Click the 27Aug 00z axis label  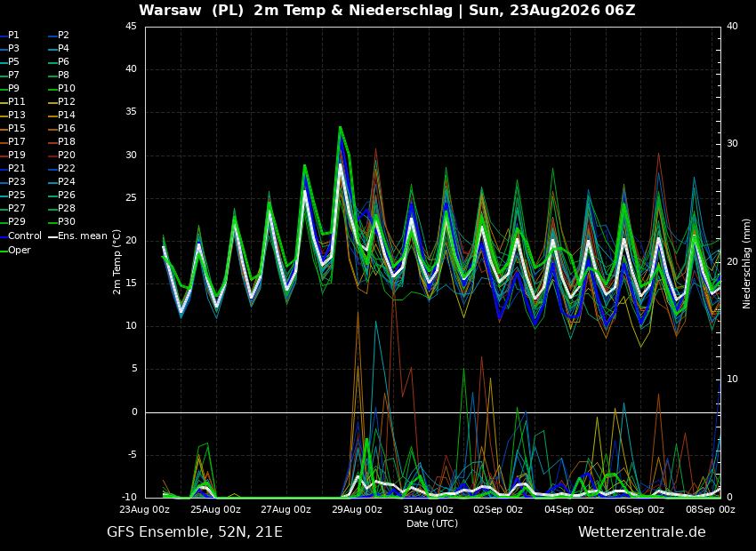(287, 509)
